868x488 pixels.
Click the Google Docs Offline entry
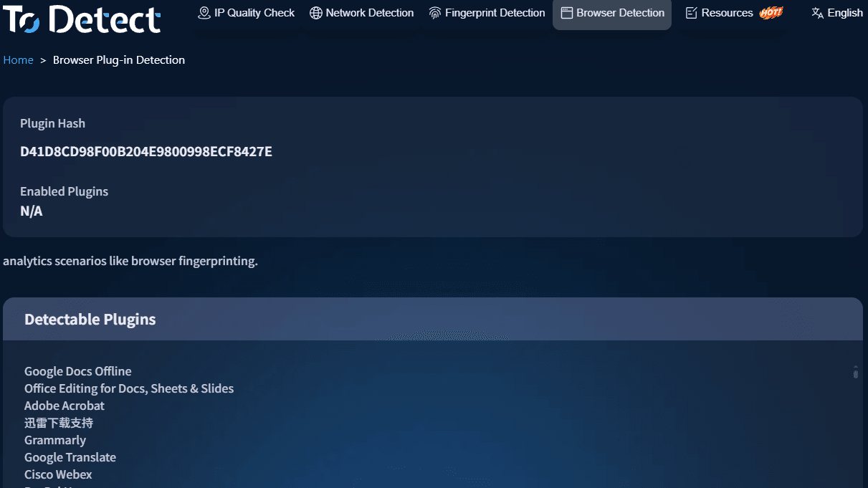pyautogui.click(x=77, y=371)
